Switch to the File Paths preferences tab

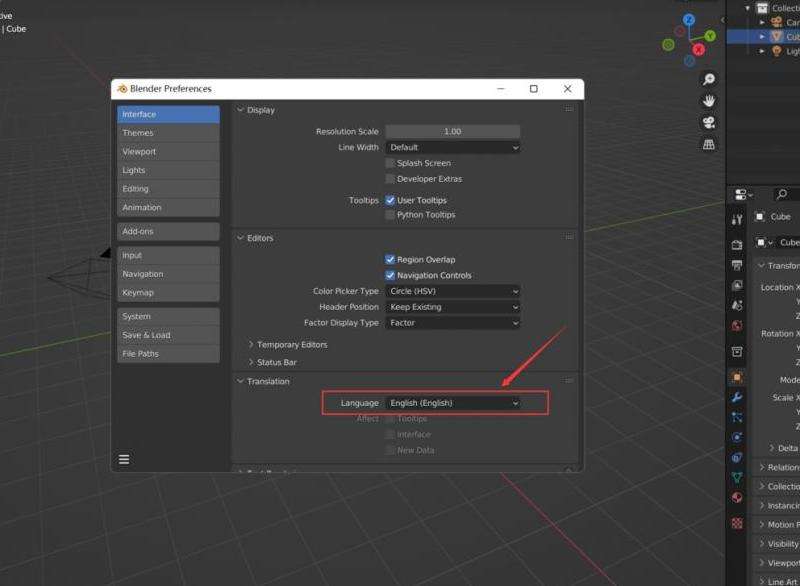coord(168,353)
